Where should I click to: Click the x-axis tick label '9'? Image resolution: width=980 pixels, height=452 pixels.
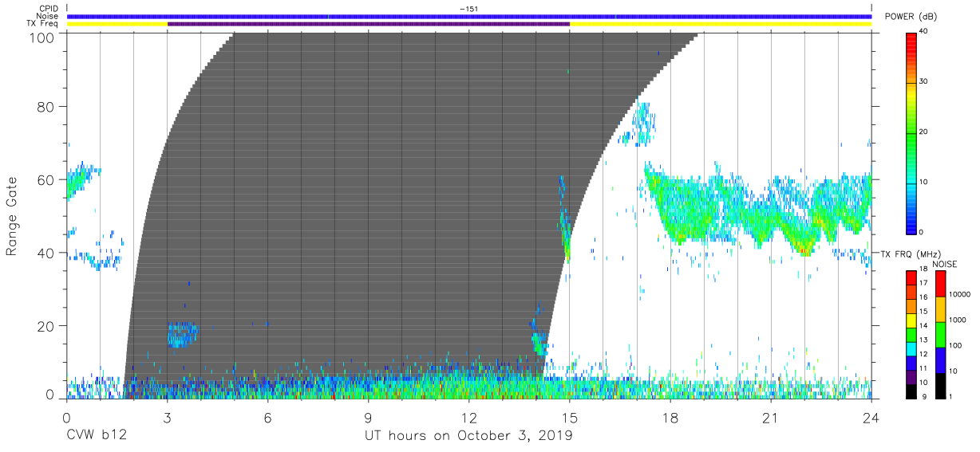[x=368, y=418]
